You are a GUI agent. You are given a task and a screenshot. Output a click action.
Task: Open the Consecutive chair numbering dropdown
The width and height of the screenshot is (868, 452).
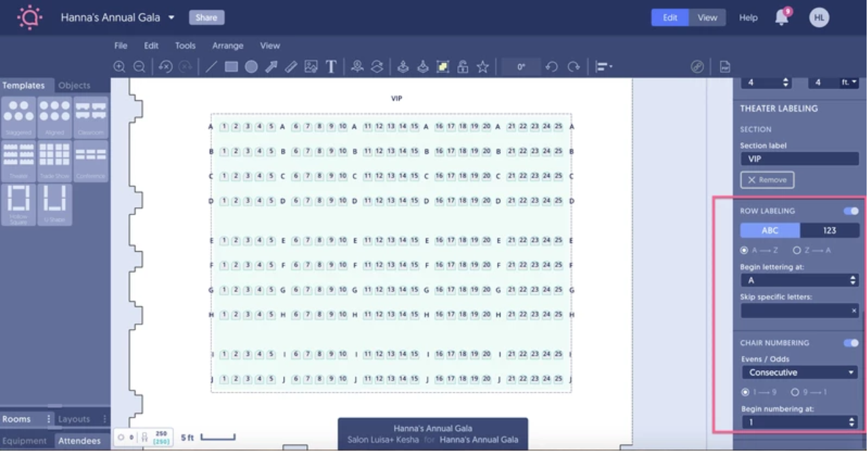799,371
